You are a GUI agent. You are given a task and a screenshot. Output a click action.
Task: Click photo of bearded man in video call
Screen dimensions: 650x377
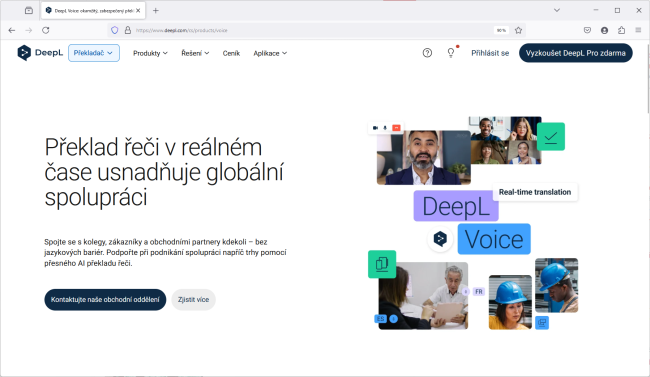(x=424, y=158)
